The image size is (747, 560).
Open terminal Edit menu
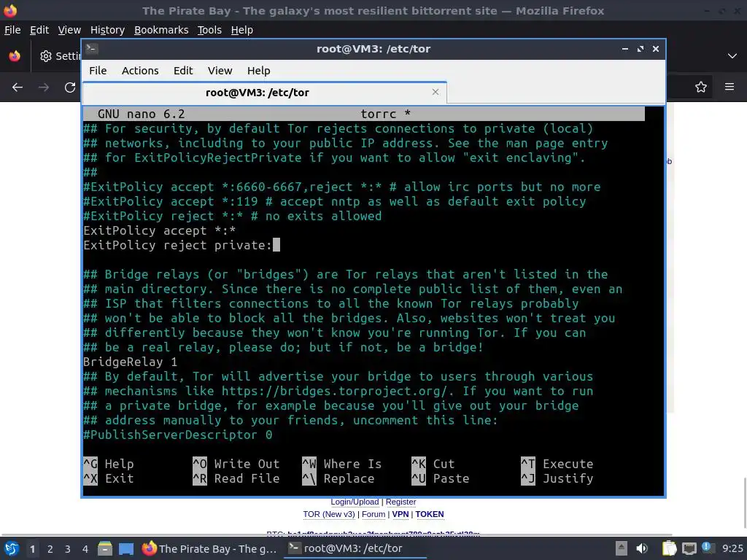(183, 71)
